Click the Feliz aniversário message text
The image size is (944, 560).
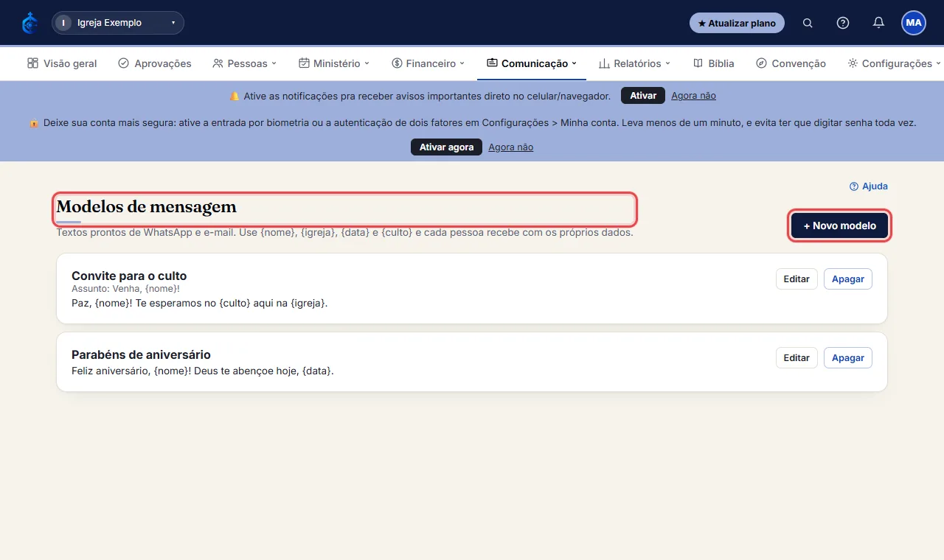pos(203,371)
